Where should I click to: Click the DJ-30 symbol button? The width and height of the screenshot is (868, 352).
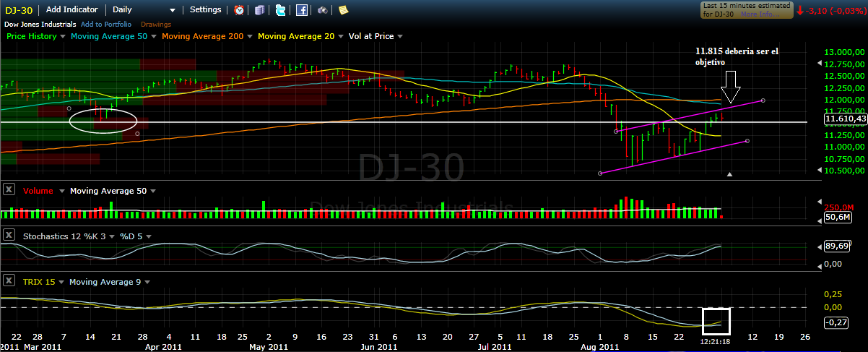[19, 10]
